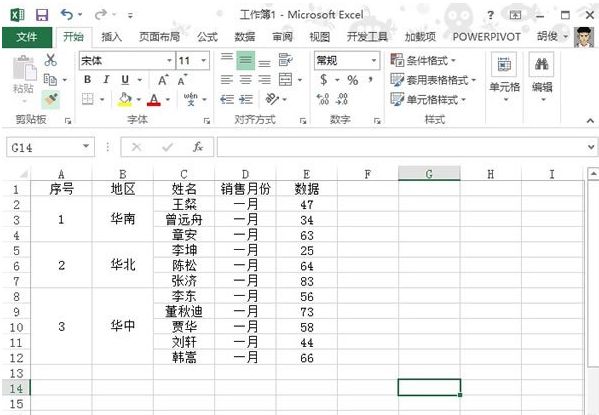Click Merge and Center icon

(x=285, y=79)
